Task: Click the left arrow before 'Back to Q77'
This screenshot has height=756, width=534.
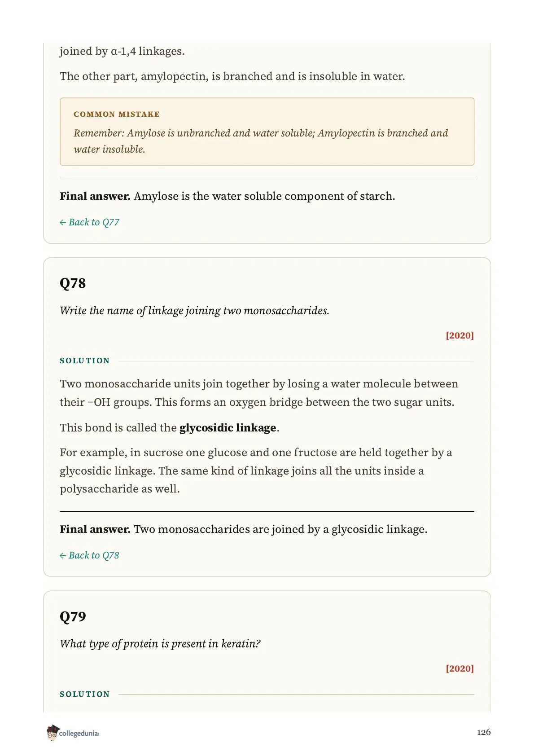Action: (x=63, y=223)
